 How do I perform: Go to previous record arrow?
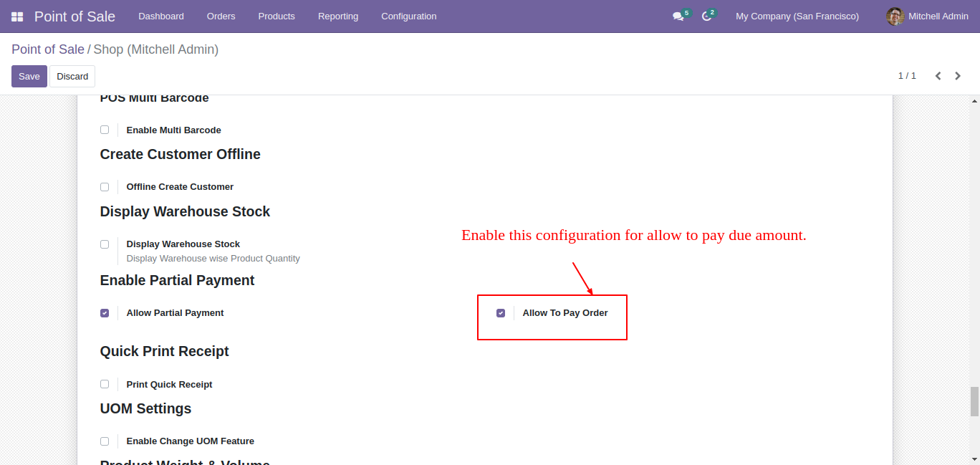[x=938, y=76]
